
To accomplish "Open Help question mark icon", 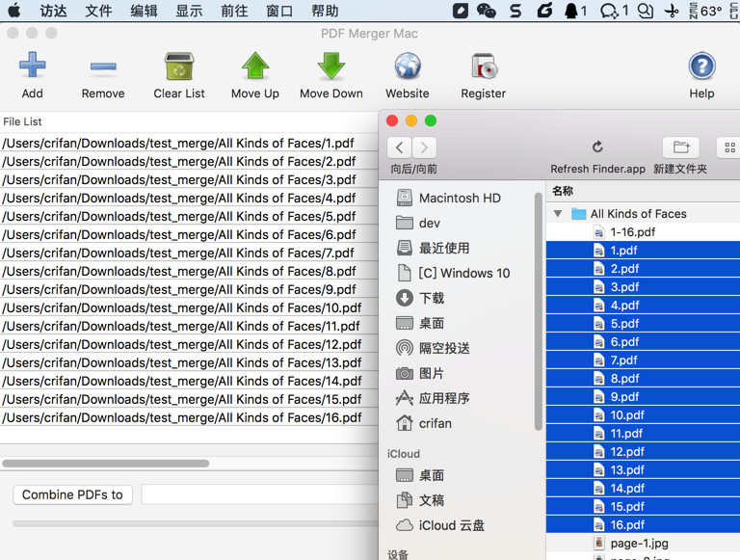I will pyautogui.click(x=701, y=66).
